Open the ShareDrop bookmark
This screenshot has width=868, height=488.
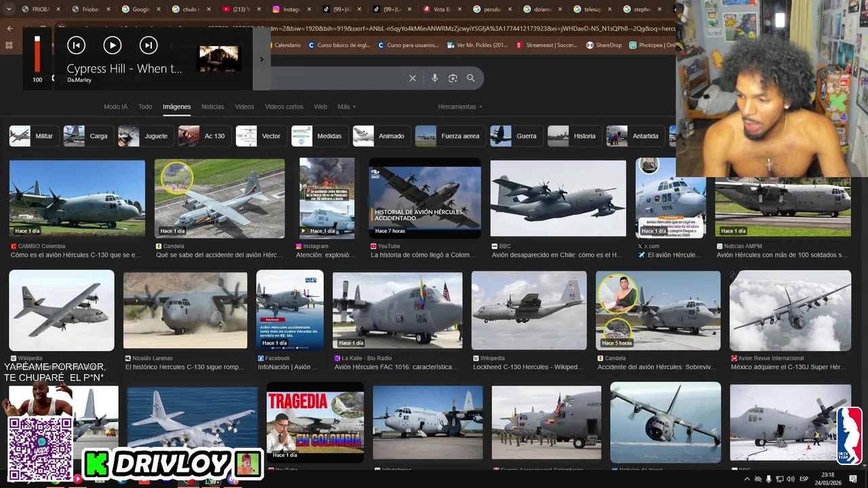(x=604, y=45)
